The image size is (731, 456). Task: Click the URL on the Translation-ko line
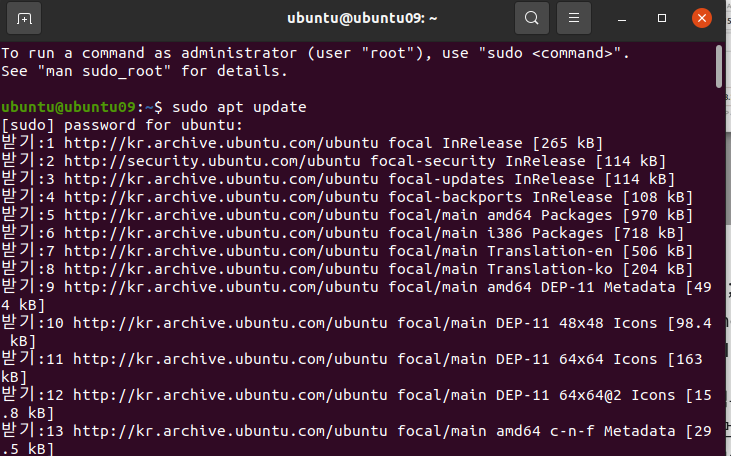coord(221,269)
